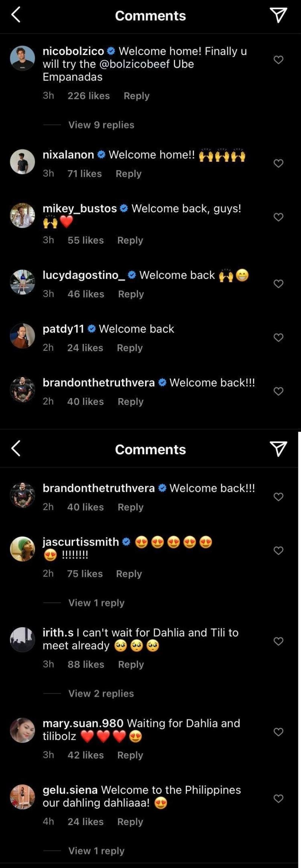Screen dimensions: 301x868
Task: View 226 likes on nicobolzico's comment
Action: 89,96
